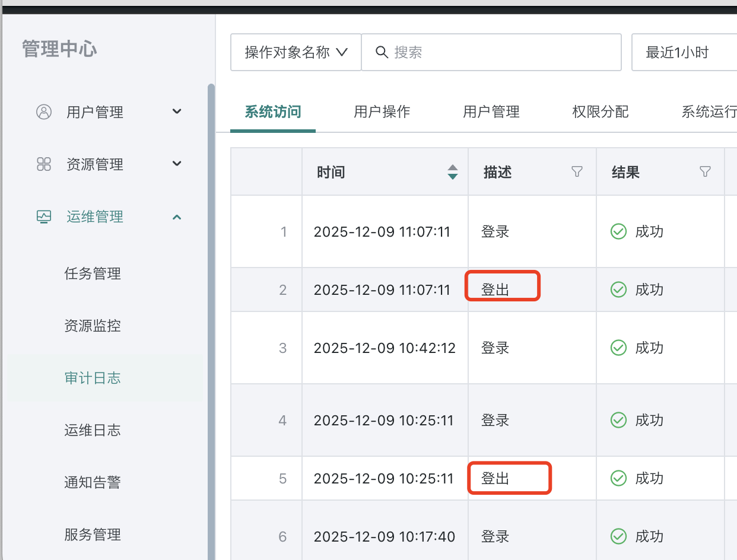
Task: Click the Resource Management grid icon
Action: click(44, 164)
